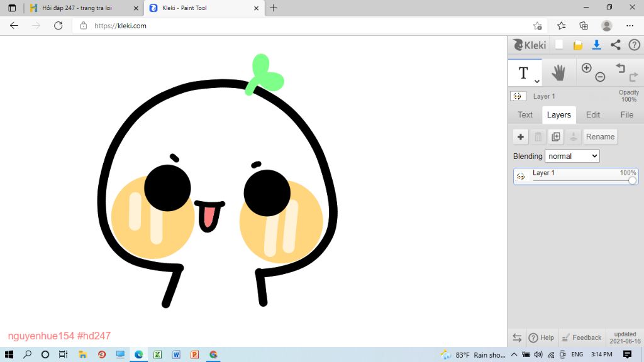Open Help at panel bottom

click(x=541, y=337)
